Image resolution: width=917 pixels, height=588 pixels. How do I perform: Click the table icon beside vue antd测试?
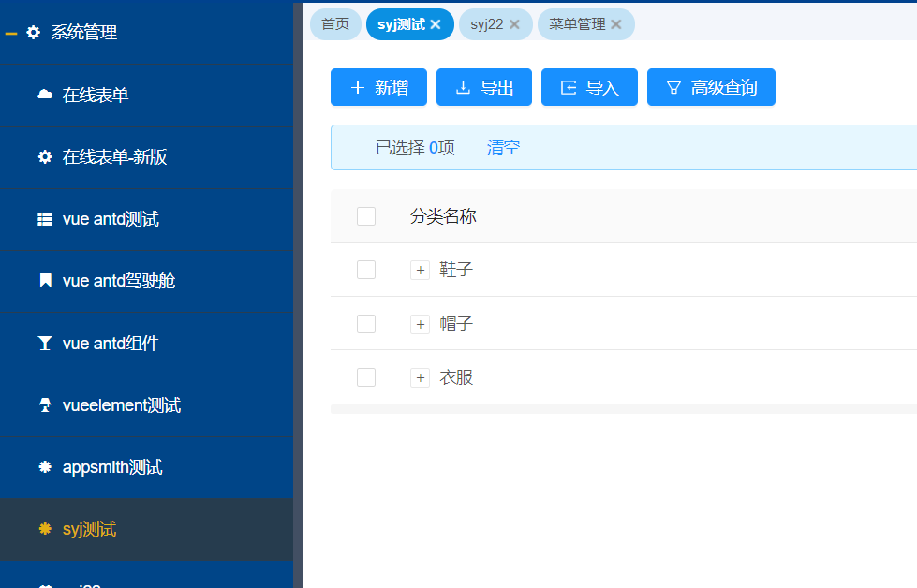point(44,219)
